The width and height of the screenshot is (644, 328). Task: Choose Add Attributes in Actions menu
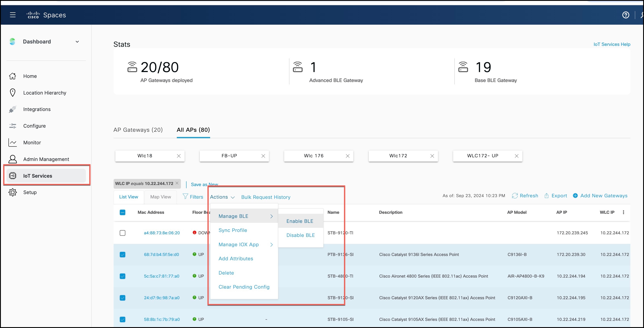(236, 259)
